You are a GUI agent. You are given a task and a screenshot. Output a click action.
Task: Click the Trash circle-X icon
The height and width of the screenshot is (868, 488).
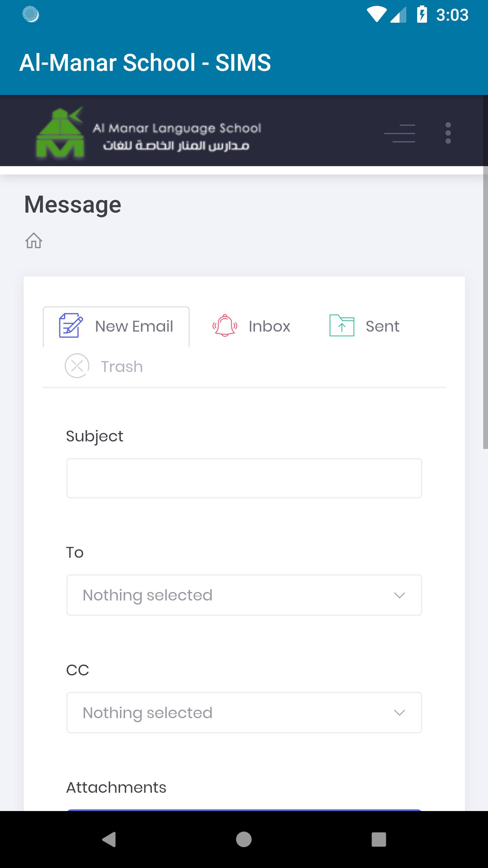77,366
